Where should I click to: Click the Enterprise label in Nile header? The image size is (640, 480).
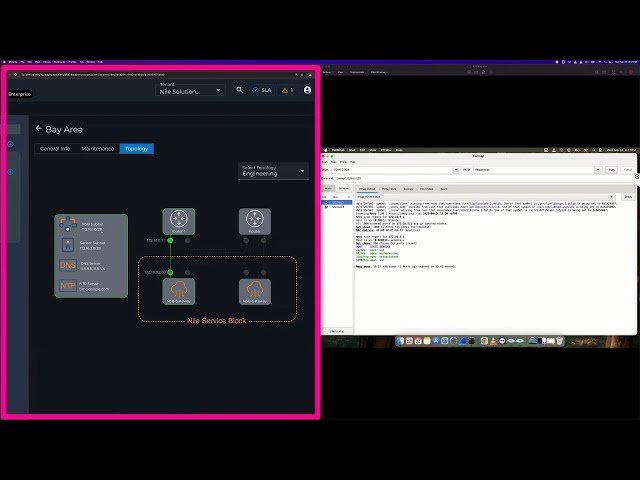coord(19,94)
